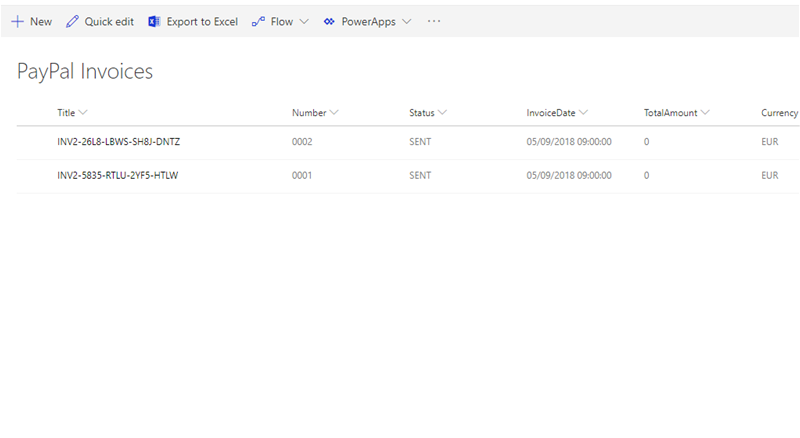Open the more options ellipsis menu
This screenshot has width=800, height=438.
tap(434, 21)
